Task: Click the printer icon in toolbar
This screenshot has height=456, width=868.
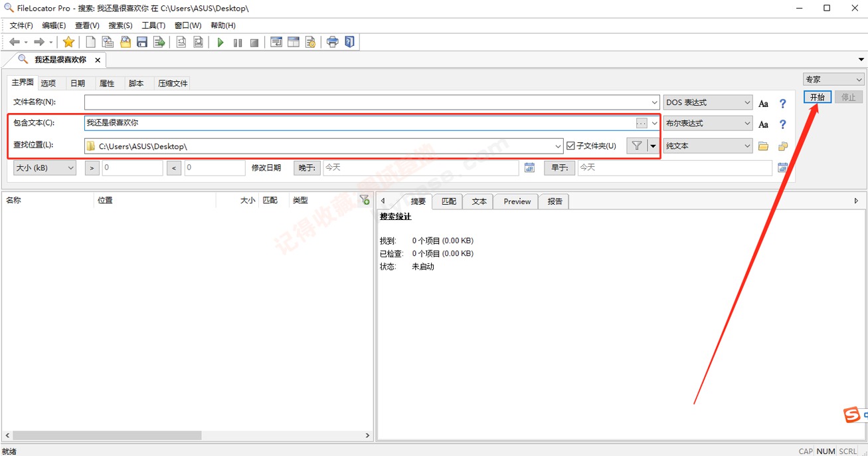Action: [332, 43]
